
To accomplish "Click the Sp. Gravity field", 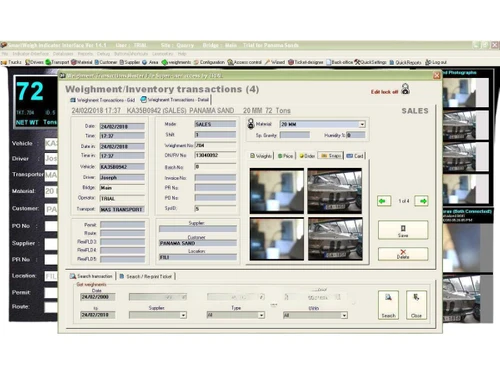I will (295, 135).
